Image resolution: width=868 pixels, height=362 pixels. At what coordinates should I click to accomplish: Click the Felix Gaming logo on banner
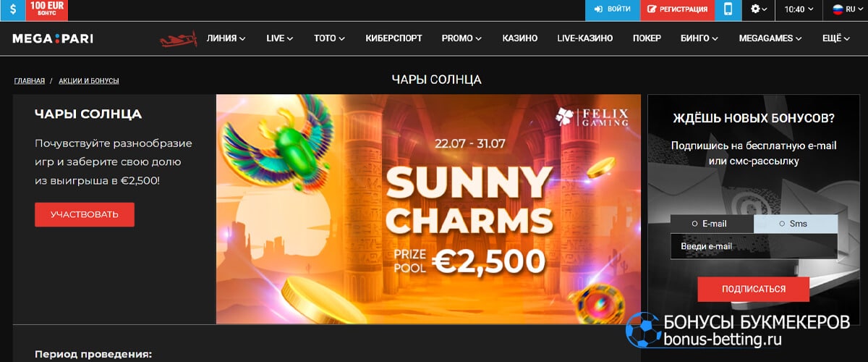[592, 117]
